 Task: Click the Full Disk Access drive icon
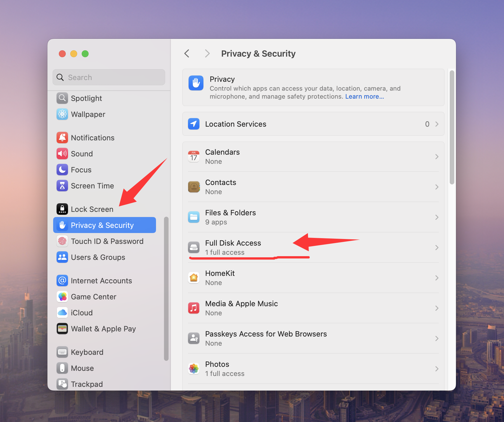(x=194, y=247)
